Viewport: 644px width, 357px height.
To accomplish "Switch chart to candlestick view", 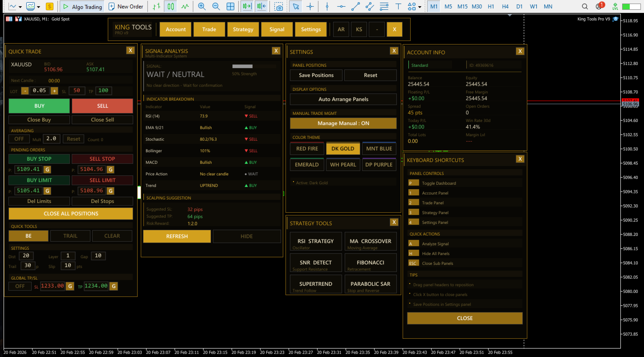I will pos(170,7).
